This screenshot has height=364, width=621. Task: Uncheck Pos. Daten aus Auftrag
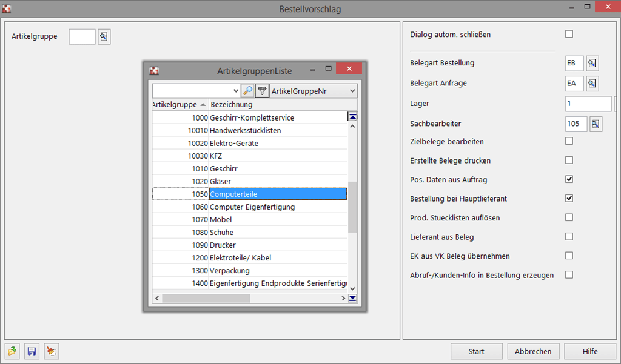click(569, 179)
